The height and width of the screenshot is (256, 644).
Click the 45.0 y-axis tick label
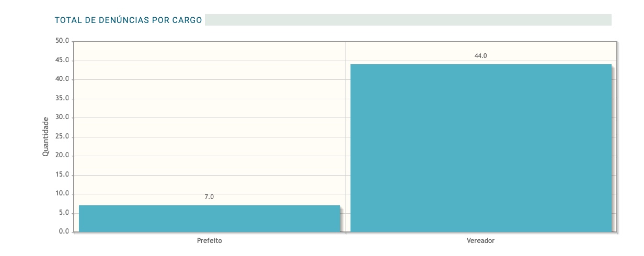coord(62,60)
